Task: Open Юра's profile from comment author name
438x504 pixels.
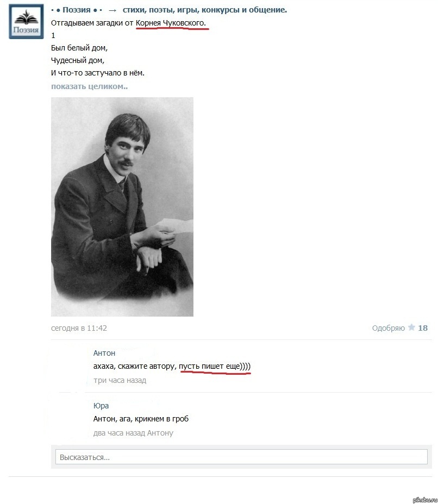Action: point(101,406)
